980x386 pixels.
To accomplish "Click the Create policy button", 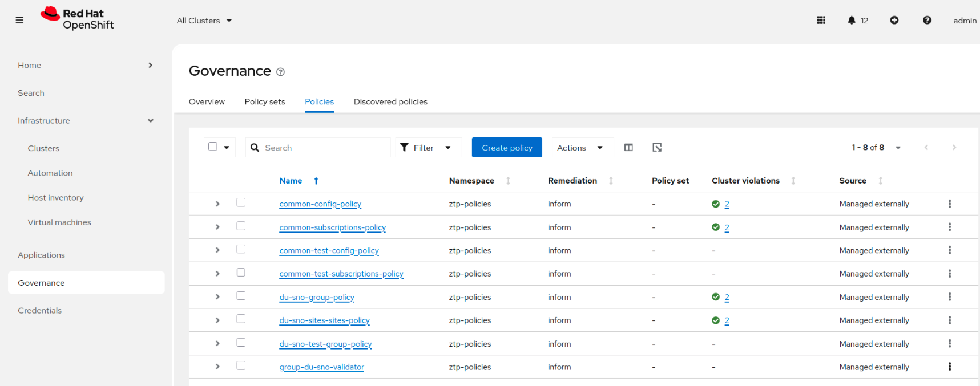I will click(x=507, y=147).
